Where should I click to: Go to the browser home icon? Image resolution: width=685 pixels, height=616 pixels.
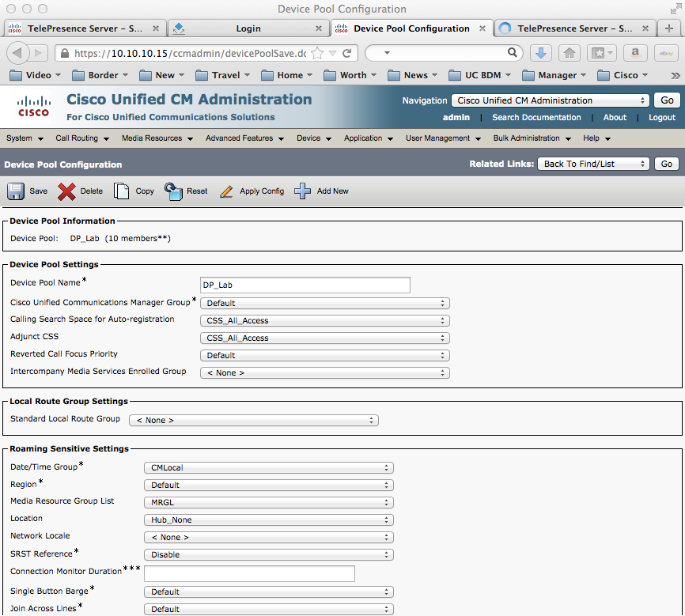coord(570,53)
